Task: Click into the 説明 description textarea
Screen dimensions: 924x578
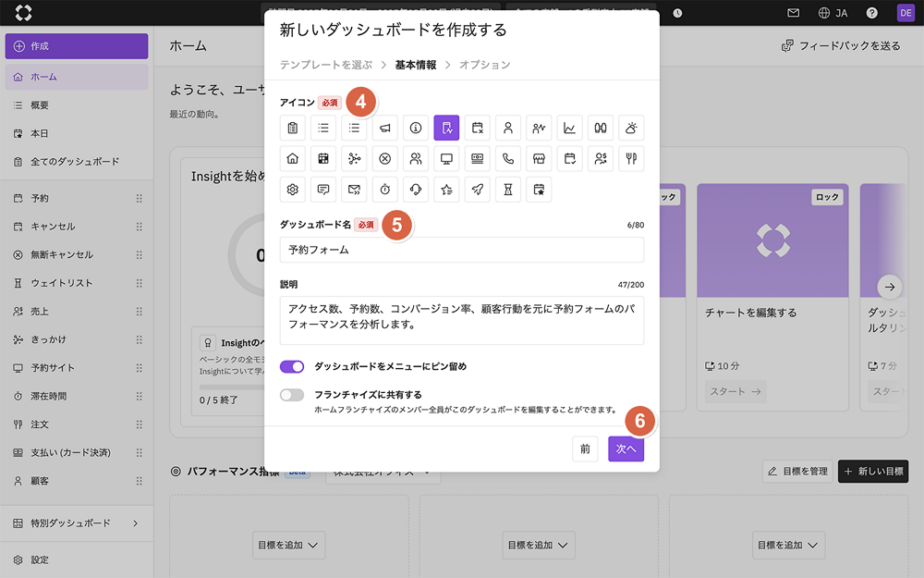Action: pyautogui.click(x=462, y=321)
